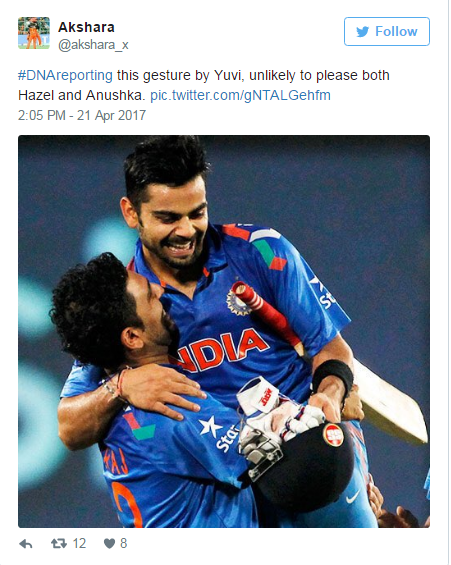The image size is (451, 565).
Task: Open the tweet timestamp 2:05 PM - 21 Apr 2017
Action: pyautogui.click(x=82, y=115)
